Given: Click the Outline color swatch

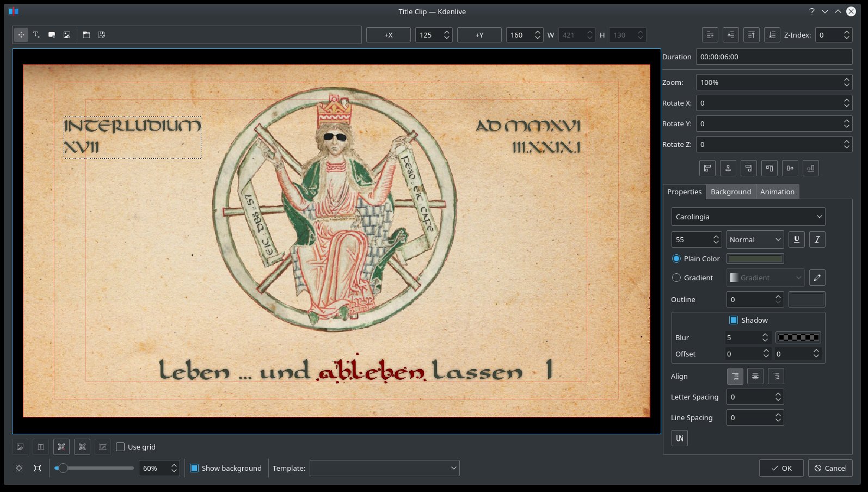Looking at the screenshot, I should point(807,299).
